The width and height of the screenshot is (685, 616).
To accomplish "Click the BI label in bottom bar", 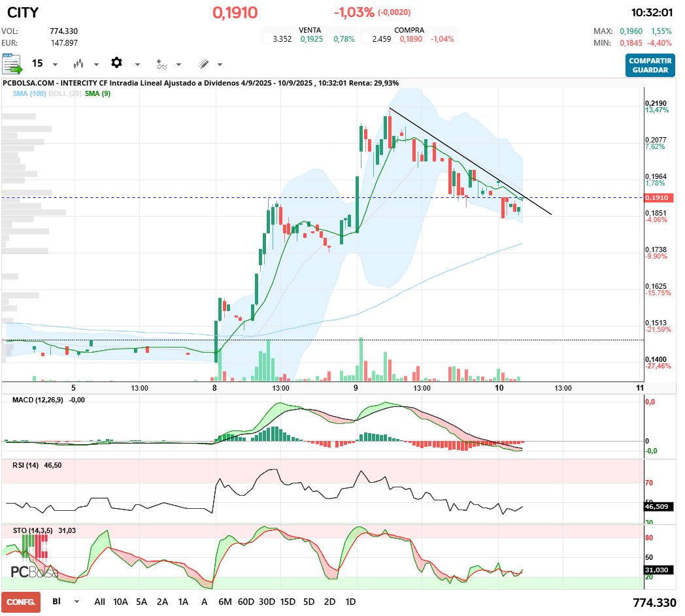I will point(56,601).
